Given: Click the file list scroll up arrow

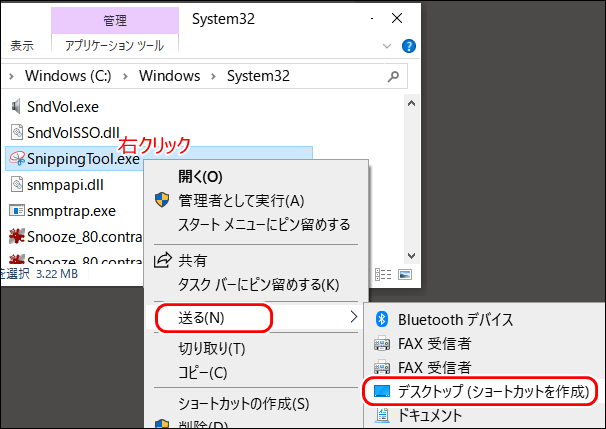Looking at the screenshot, I should [x=412, y=103].
